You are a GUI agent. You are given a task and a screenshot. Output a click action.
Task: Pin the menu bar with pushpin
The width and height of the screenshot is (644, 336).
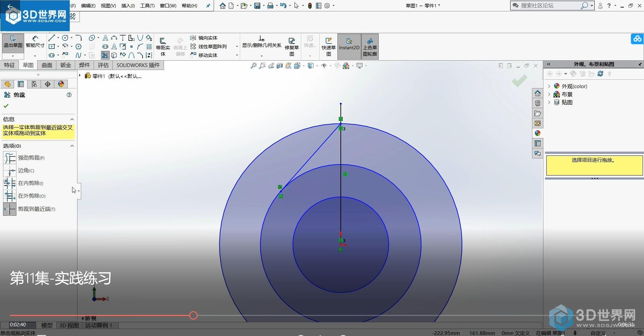[x=208, y=6]
